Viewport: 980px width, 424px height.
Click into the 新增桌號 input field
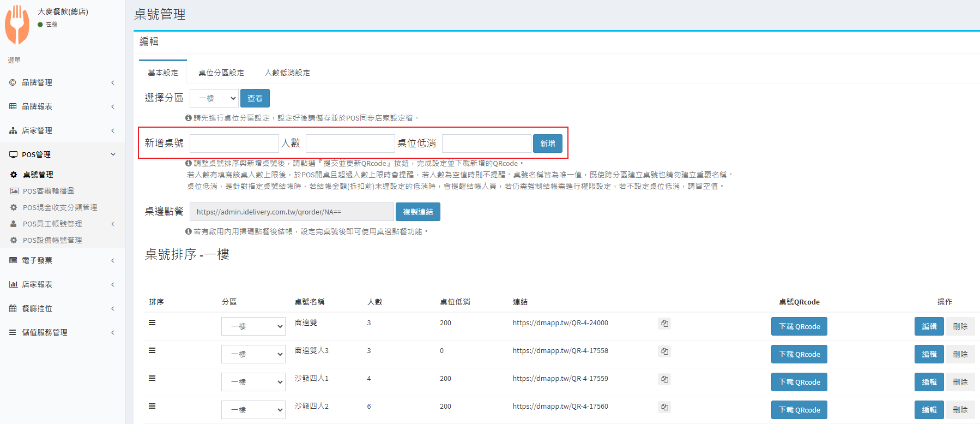pos(234,144)
